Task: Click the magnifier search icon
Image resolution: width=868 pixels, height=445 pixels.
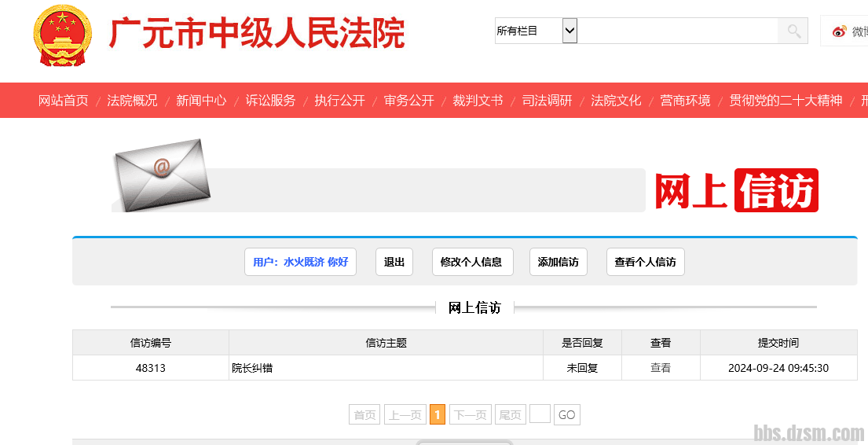Action: coord(793,31)
